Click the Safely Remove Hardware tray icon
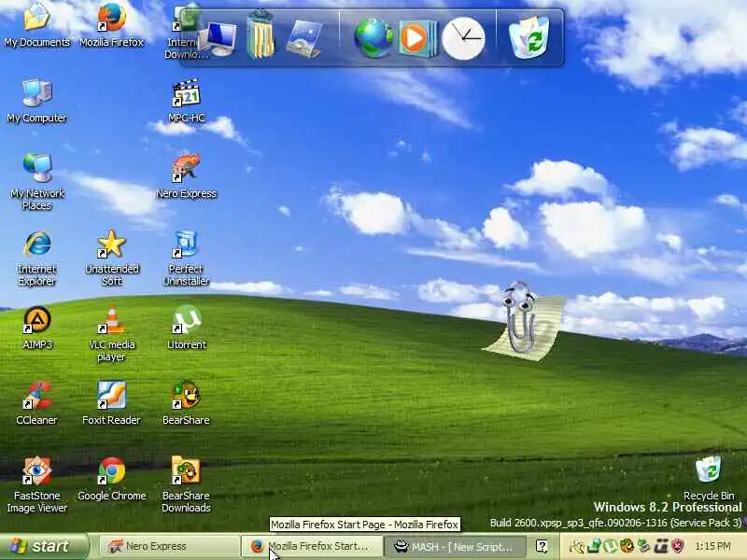The height and width of the screenshot is (560, 747). 644,546
